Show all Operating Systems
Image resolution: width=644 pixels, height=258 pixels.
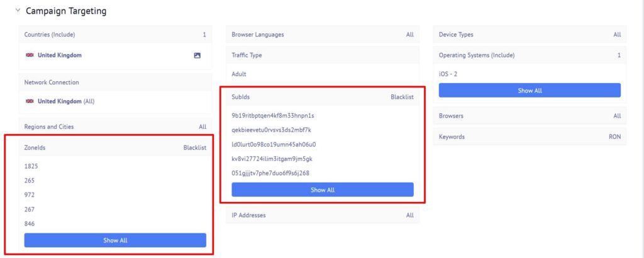click(x=530, y=91)
